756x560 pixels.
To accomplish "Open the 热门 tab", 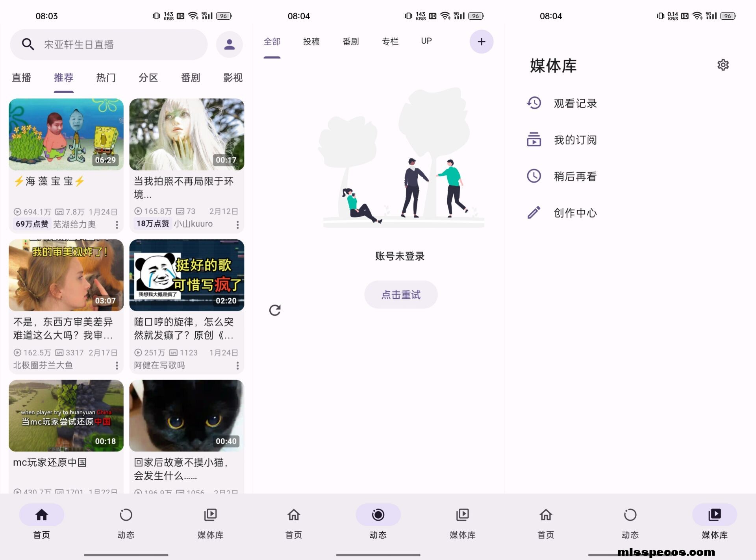I will 106,78.
